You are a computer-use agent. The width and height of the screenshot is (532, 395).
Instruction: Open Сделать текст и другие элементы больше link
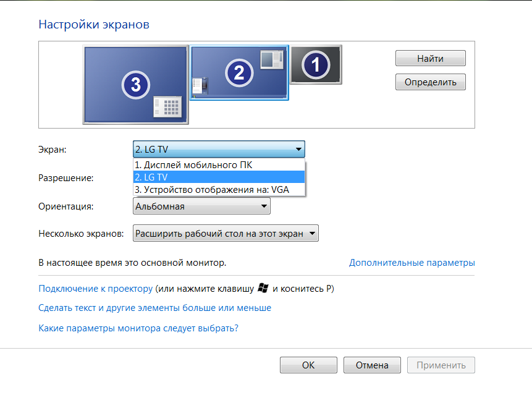click(x=154, y=308)
